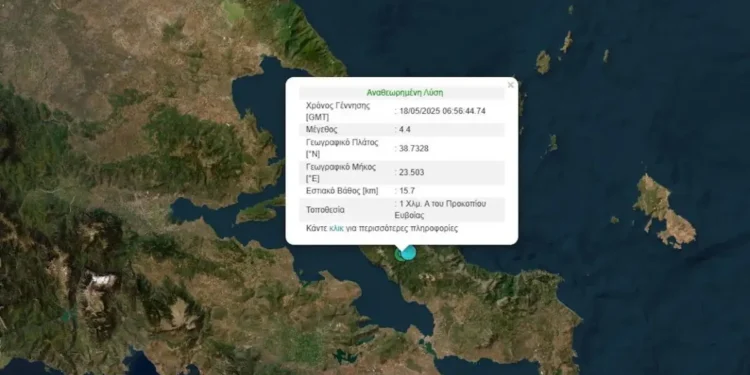Select the cyan earthquake epicenter marker
Image resolution: width=750 pixels, height=375 pixels.
pyautogui.click(x=408, y=253)
